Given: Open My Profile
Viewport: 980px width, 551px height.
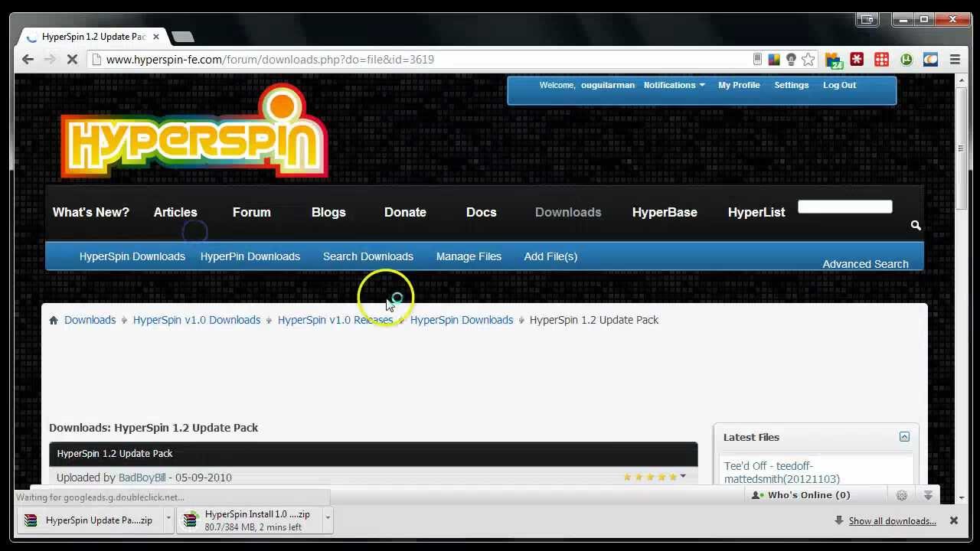Looking at the screenshot, I should [x=739, y=85].
